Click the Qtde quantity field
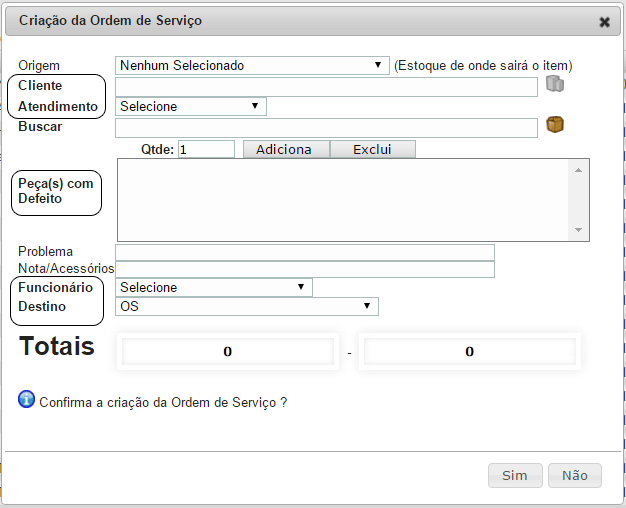The height and width of the screenshot is (508, 626). pos(206,149)
